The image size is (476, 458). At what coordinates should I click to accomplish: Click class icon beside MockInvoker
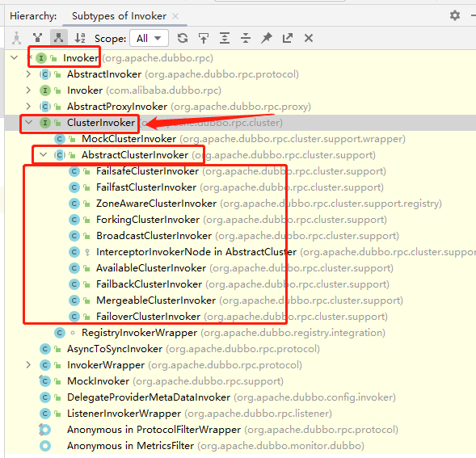[45, 381]
